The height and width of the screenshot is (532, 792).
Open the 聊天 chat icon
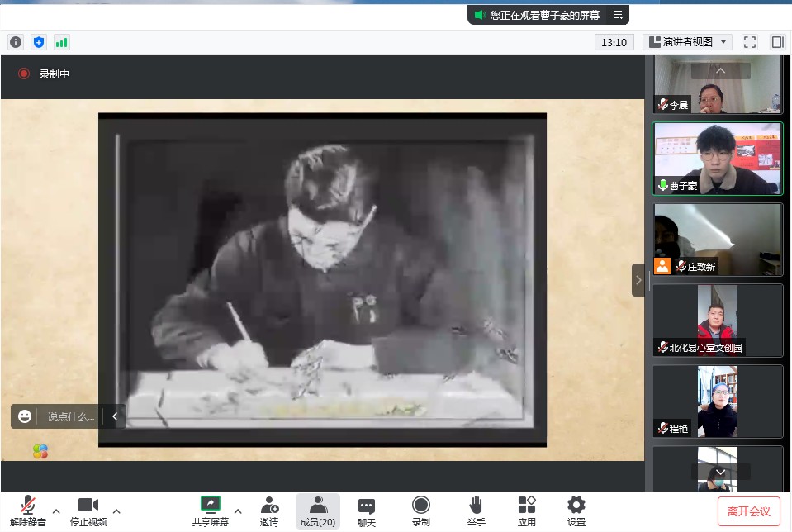(x=367, y=511)
